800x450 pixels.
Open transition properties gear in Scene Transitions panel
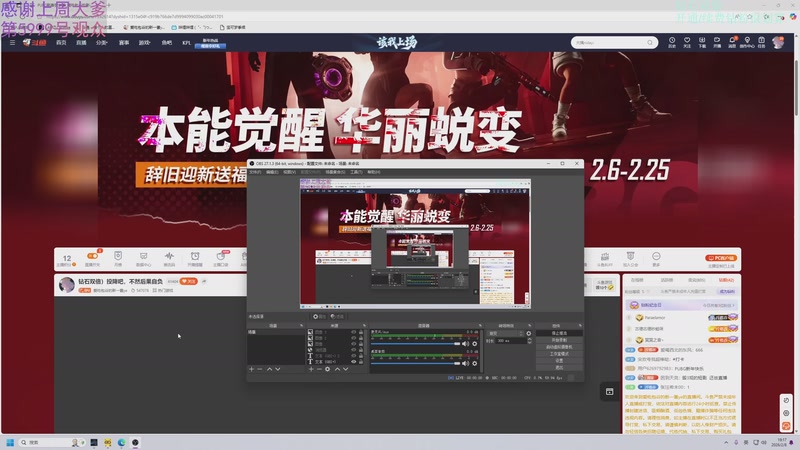[x=529, y=333]
